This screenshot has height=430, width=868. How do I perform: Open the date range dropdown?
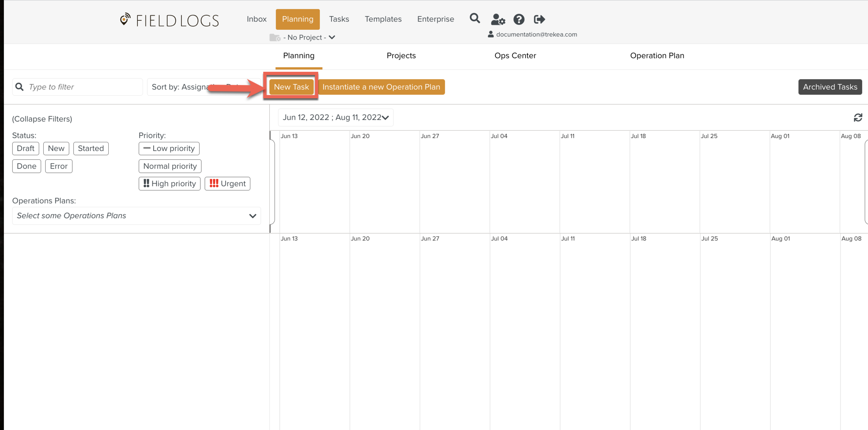pyautogui.click(x=335, y=118)
